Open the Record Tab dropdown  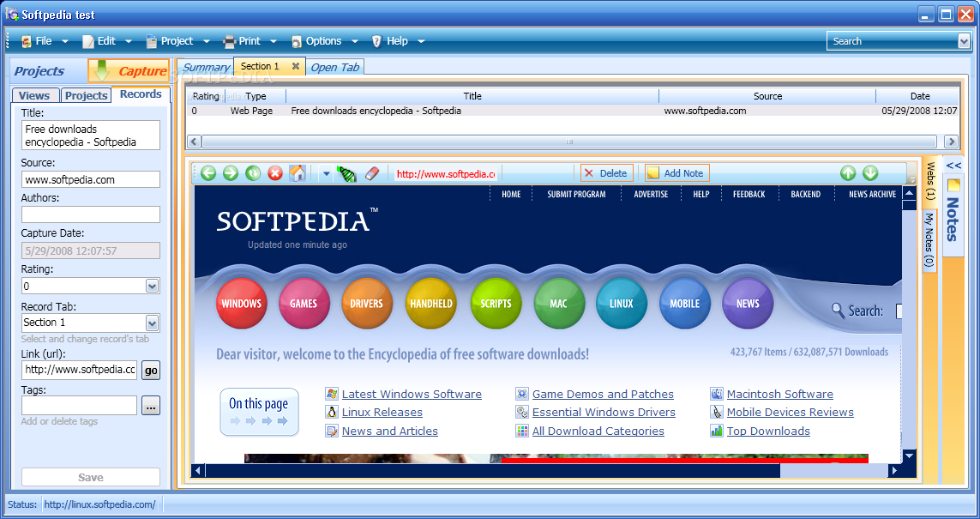tap(152, 323)
